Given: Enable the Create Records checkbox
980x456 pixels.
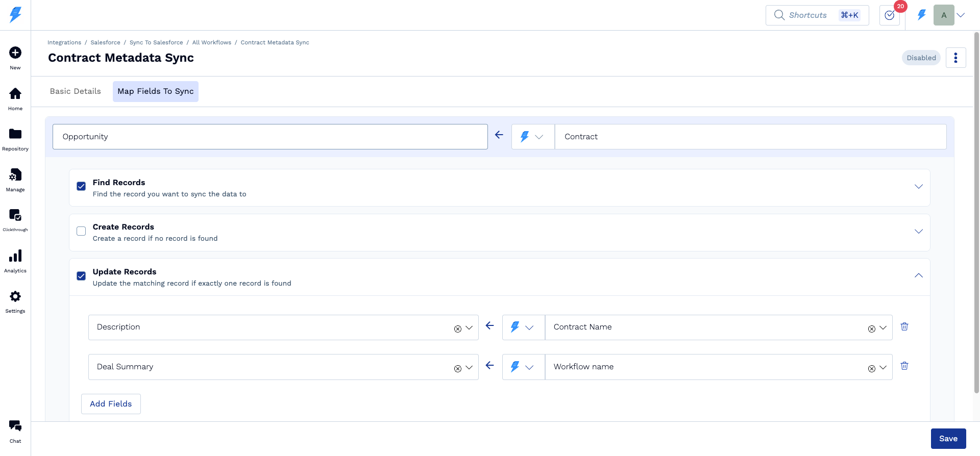Looking at the screenshot, I should pyautogui.click(x=81, y=231).
